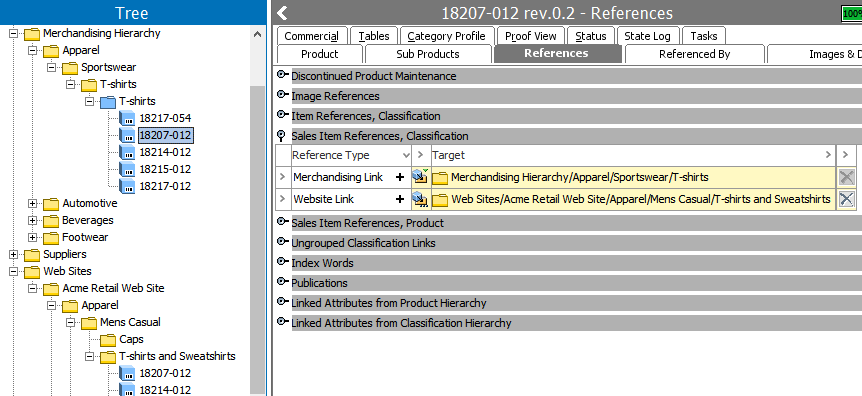Click Acme Retail Web Site folder icon
The image size is (862, 396).
[51, 289]
